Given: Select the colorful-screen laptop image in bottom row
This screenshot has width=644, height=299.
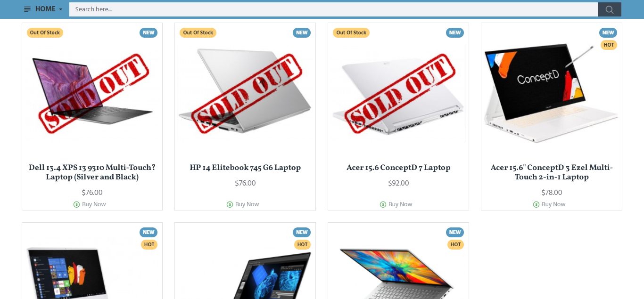Looking at the screenshot, I should point(398,272).
